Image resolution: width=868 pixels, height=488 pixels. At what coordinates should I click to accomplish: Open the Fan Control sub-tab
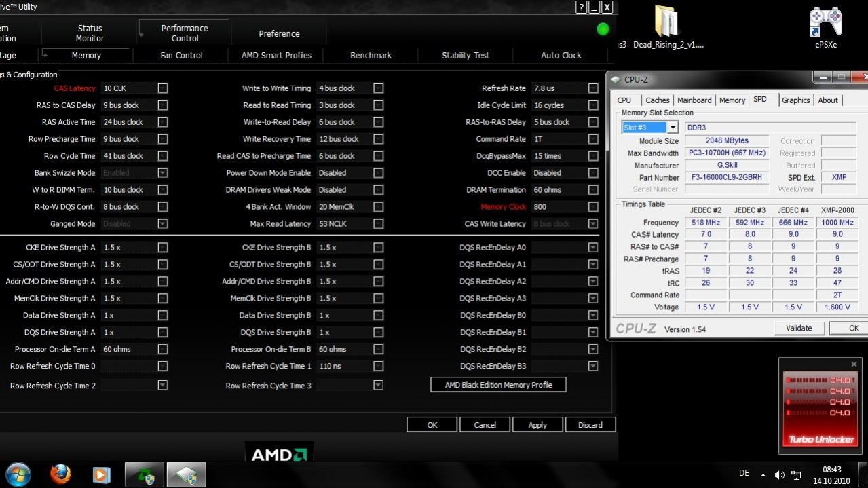(181, 56)
